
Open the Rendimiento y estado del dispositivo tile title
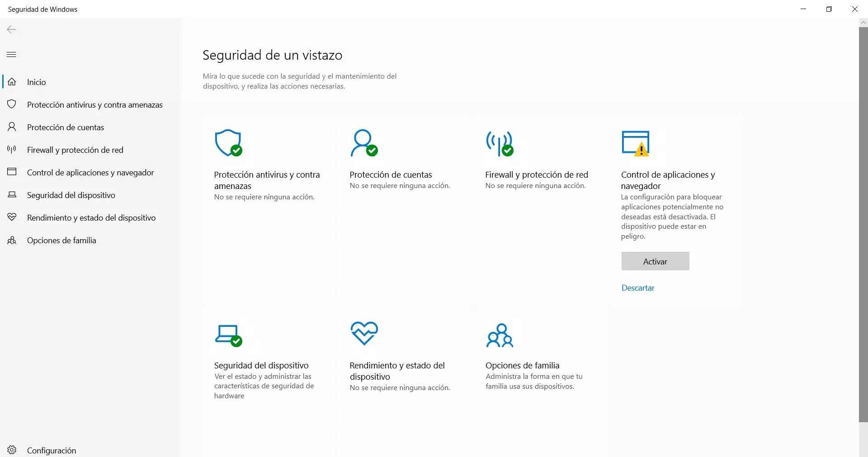[397, 371]
